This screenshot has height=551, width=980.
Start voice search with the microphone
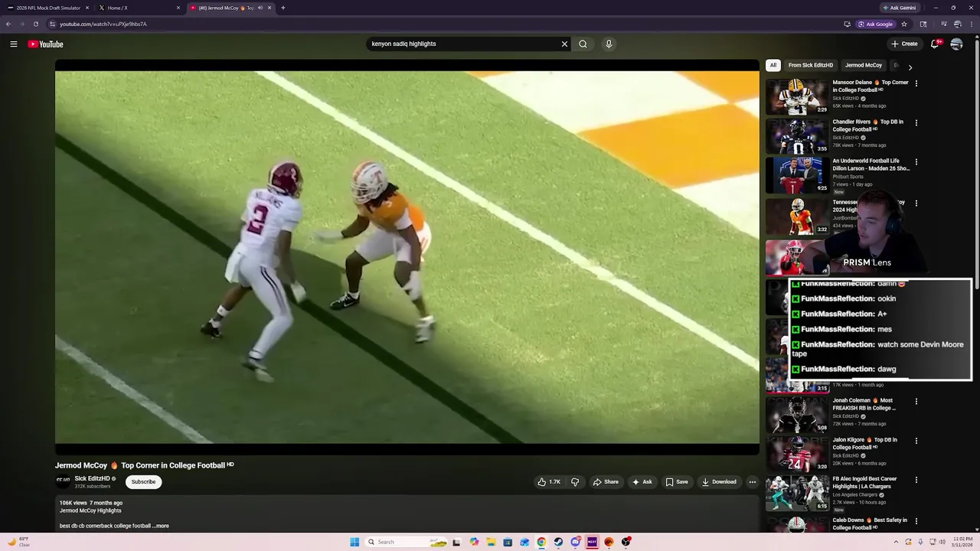point(609,44)
